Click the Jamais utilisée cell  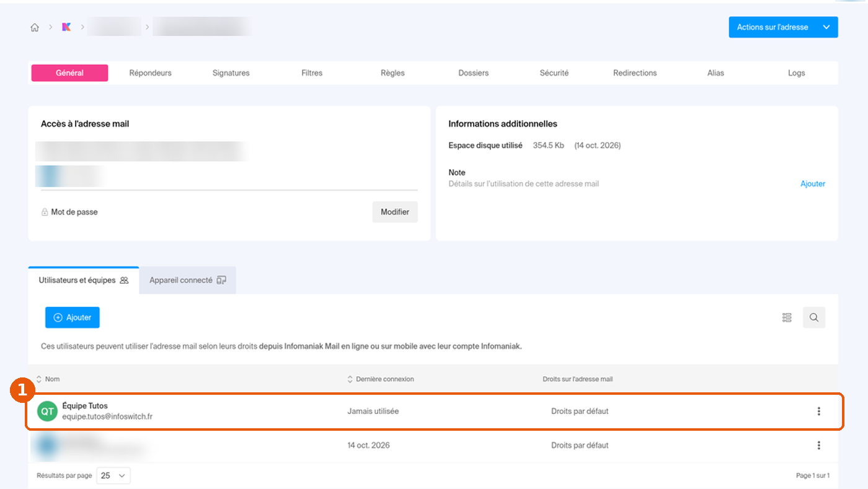[x=373, y=411]
